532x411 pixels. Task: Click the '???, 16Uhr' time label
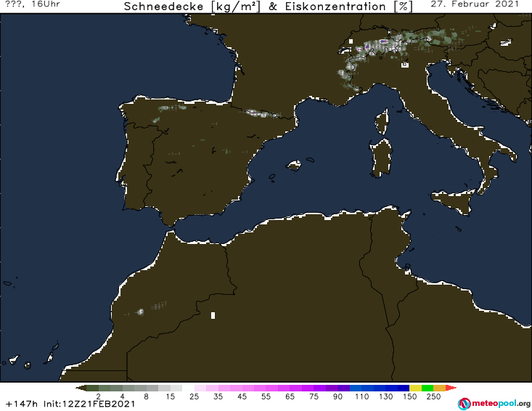click(x=33, y=4)
